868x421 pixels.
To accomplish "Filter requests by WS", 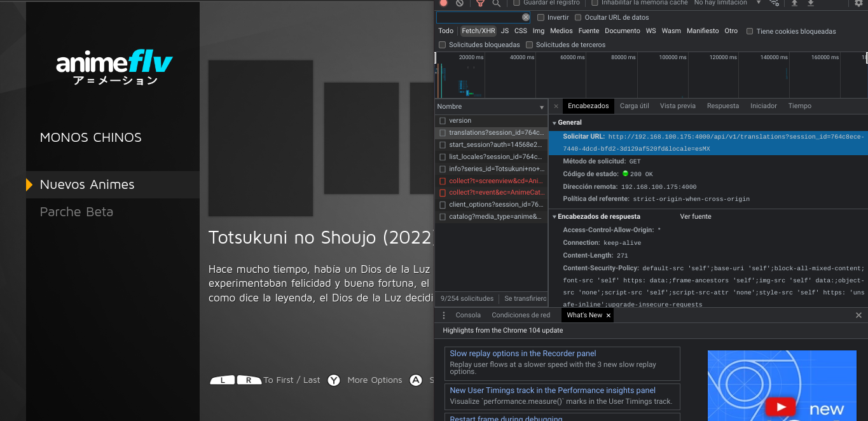I will pos(651,31).
